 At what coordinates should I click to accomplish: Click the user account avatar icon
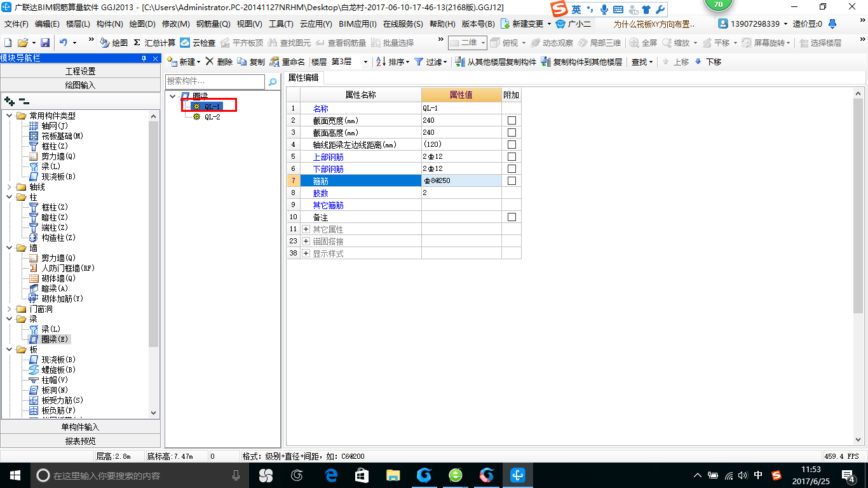pos(723,24)
